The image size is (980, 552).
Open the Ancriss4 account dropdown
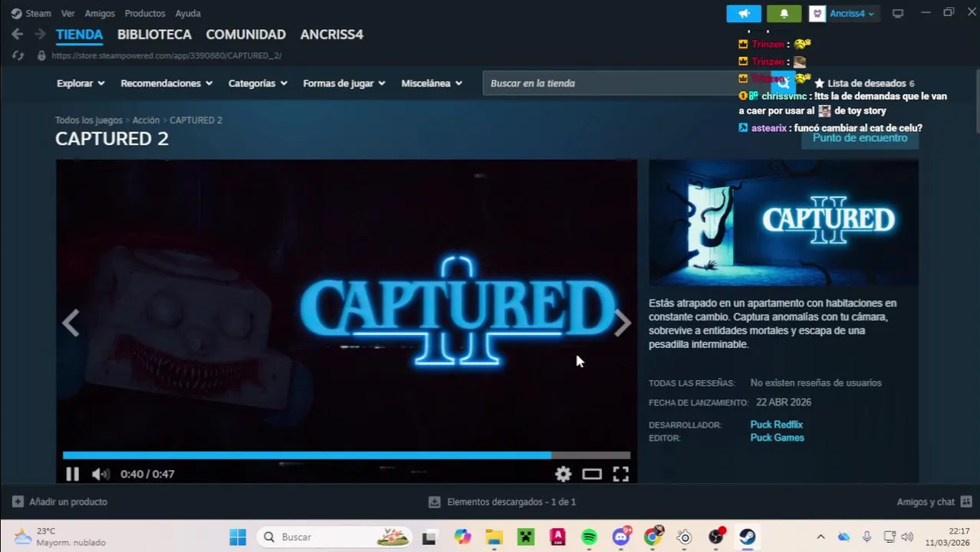coord(851,14)
